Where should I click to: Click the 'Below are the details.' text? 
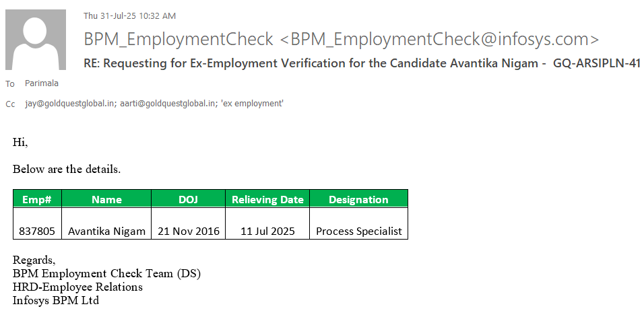coord(67,169)
